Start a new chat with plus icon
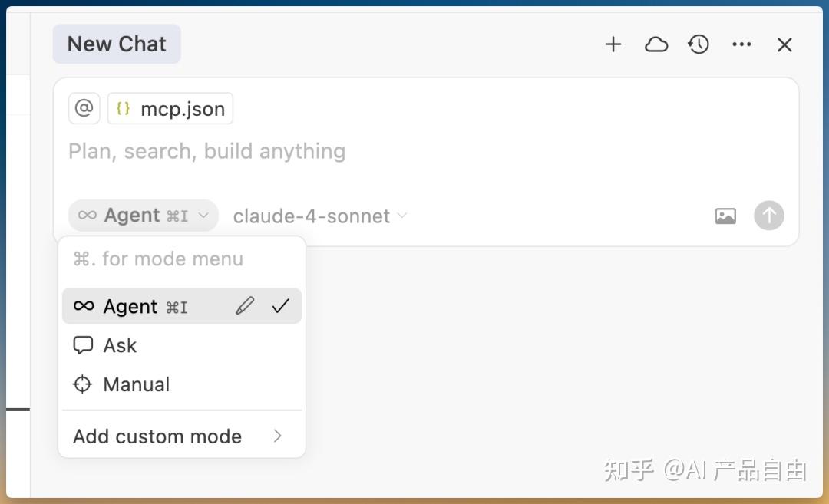Viewport: 829px width, 504px height. pos(613,44)
